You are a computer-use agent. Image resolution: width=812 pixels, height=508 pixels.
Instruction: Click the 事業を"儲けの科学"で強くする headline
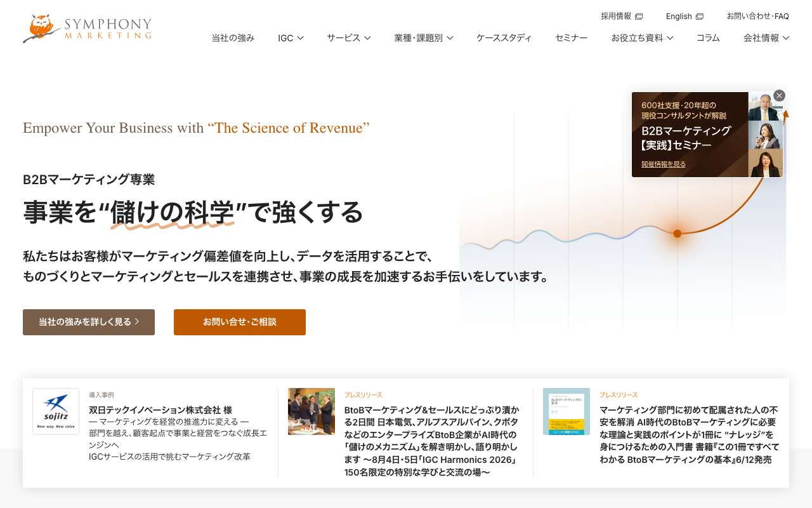coord(193,213)
